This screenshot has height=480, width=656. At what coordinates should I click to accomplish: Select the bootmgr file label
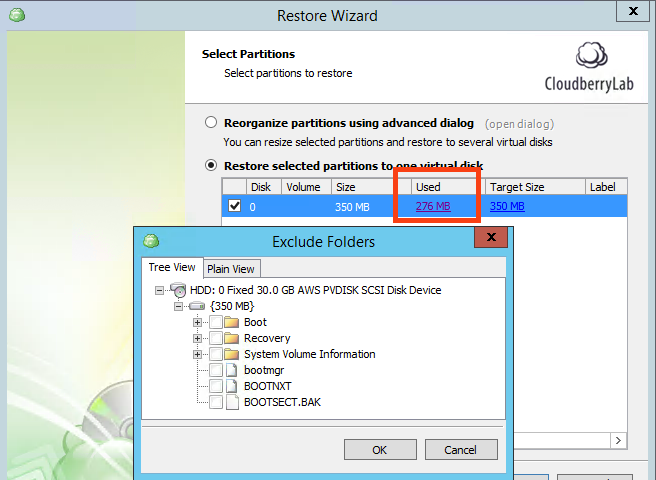tap(264, 370)
